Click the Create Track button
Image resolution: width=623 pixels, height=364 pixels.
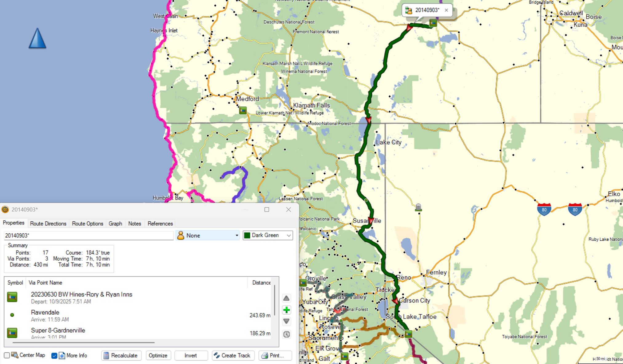click(x=233, y=355)
